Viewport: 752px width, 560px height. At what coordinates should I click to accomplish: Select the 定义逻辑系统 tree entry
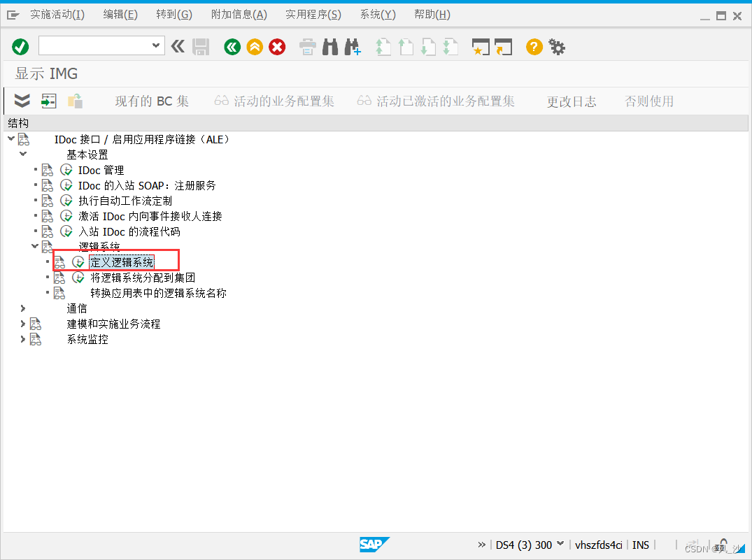click(122, 262)
